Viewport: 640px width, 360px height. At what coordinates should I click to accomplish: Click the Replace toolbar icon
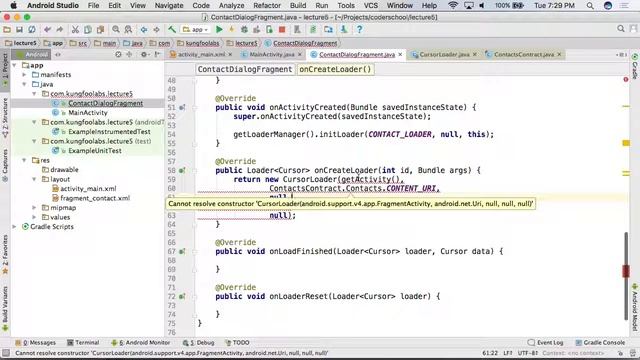[128, 29]
